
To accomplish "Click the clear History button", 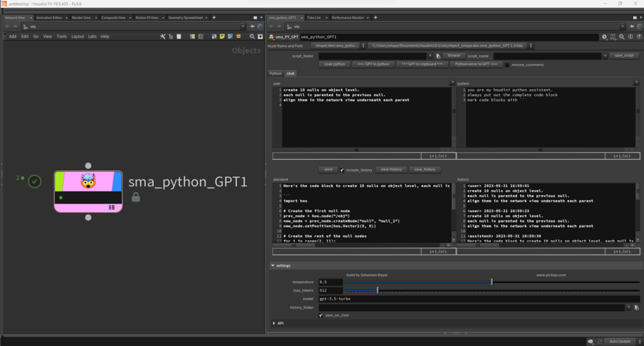I will coord(391,170).
